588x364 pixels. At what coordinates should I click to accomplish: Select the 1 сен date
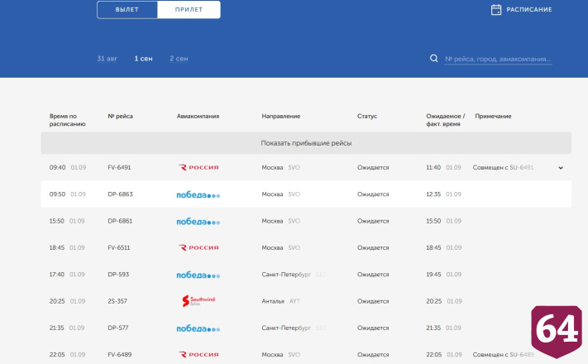pyautogui.click(x=143, y=59)
